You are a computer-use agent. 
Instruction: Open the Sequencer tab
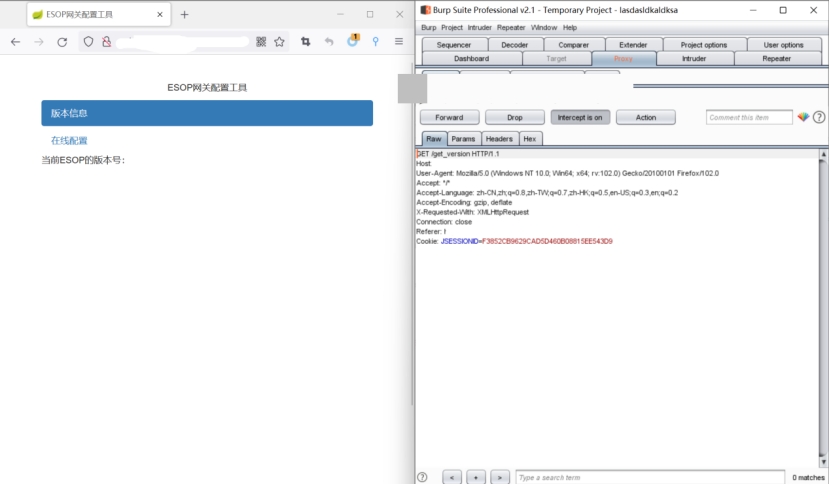point(454,45)
